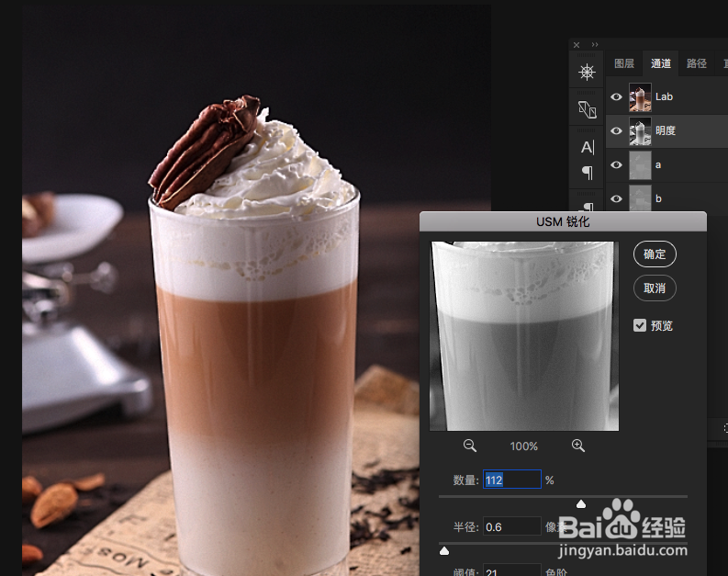The image size is (728, 576).
Task: Select the b channel thumbnail
Action: (x=640, y=198)
